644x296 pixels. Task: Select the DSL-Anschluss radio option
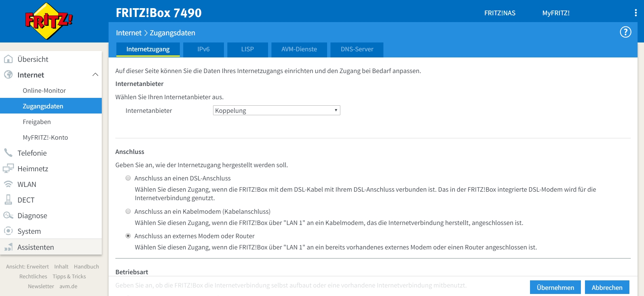pos(128,178)
